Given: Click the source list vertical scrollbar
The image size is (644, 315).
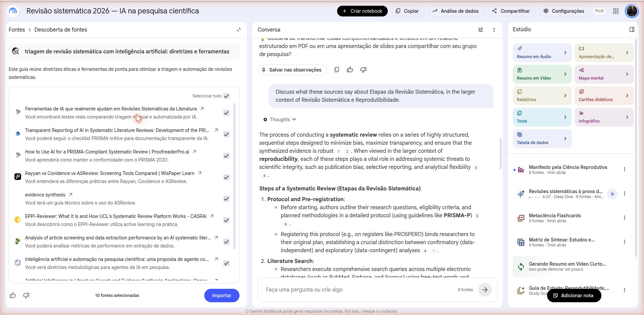Looking at the screenshot, I should click(x=234, y=176).
